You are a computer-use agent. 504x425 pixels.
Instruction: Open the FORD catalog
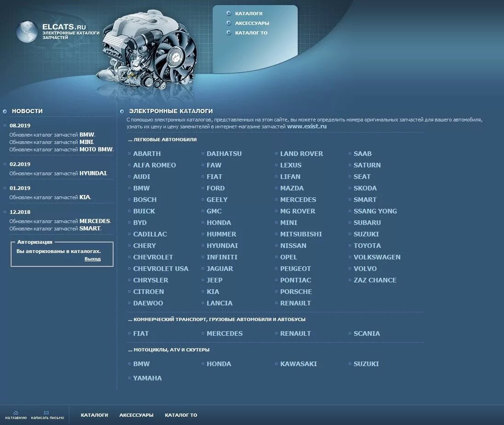pos(215,188)
